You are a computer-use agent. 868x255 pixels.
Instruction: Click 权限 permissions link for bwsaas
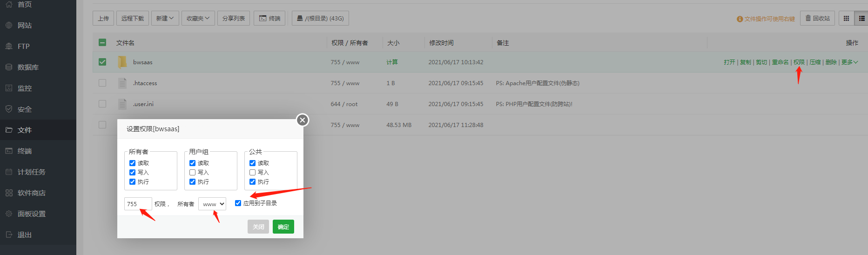(x=799, y=62)
